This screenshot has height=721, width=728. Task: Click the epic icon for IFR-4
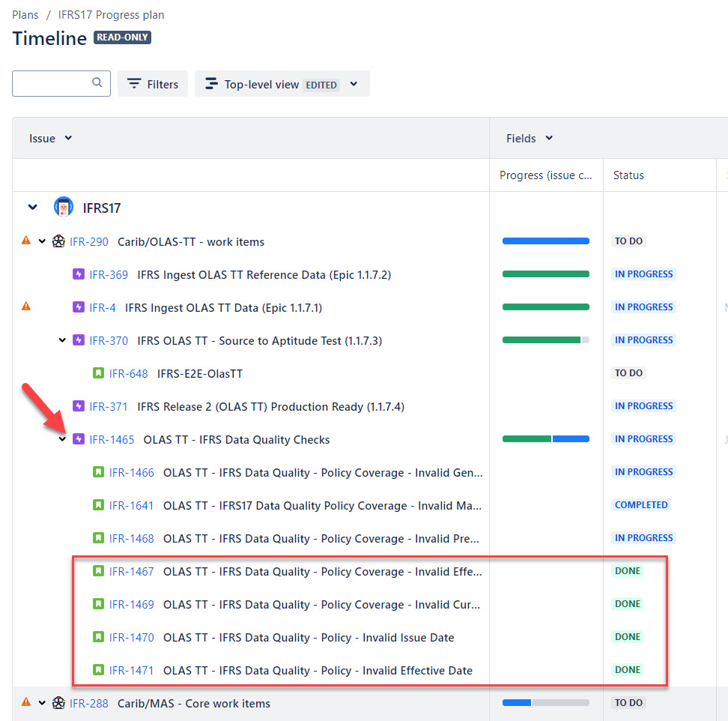(x=79, y=307)
